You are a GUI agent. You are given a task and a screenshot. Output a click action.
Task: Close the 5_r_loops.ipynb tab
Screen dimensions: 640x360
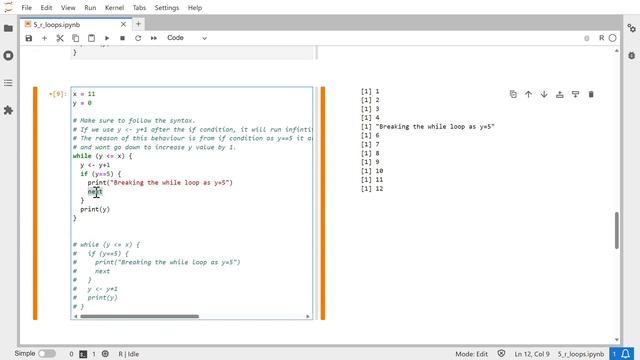click(x=123, y=24)
